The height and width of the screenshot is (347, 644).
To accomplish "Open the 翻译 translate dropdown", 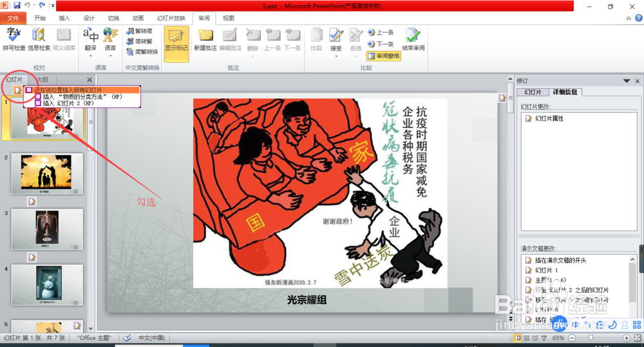I will pyautogui.click(x=91, y=55).
